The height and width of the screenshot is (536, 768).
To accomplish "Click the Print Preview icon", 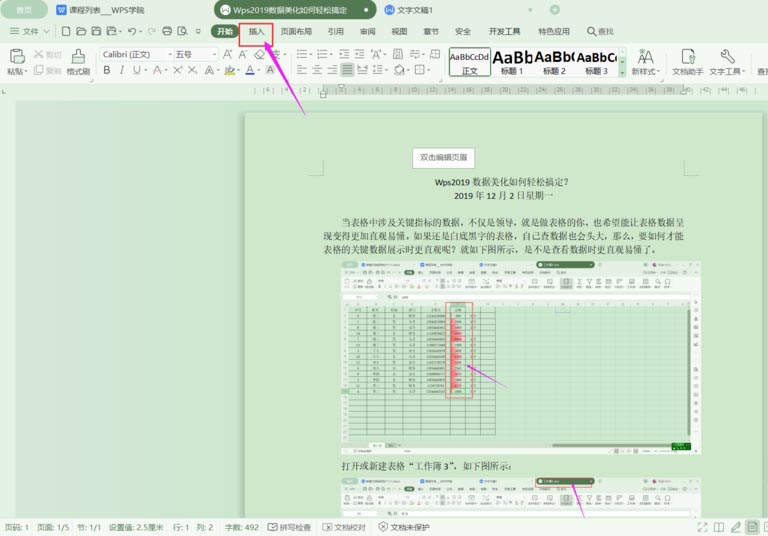I will click(x=182, y=31).
